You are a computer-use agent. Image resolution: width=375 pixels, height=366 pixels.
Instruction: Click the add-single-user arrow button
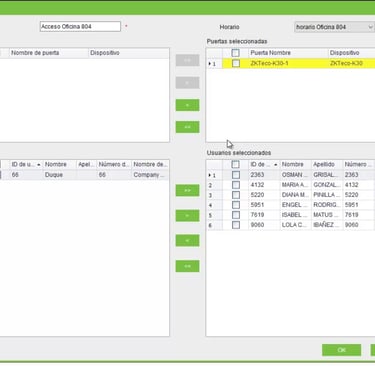point(187,216)
